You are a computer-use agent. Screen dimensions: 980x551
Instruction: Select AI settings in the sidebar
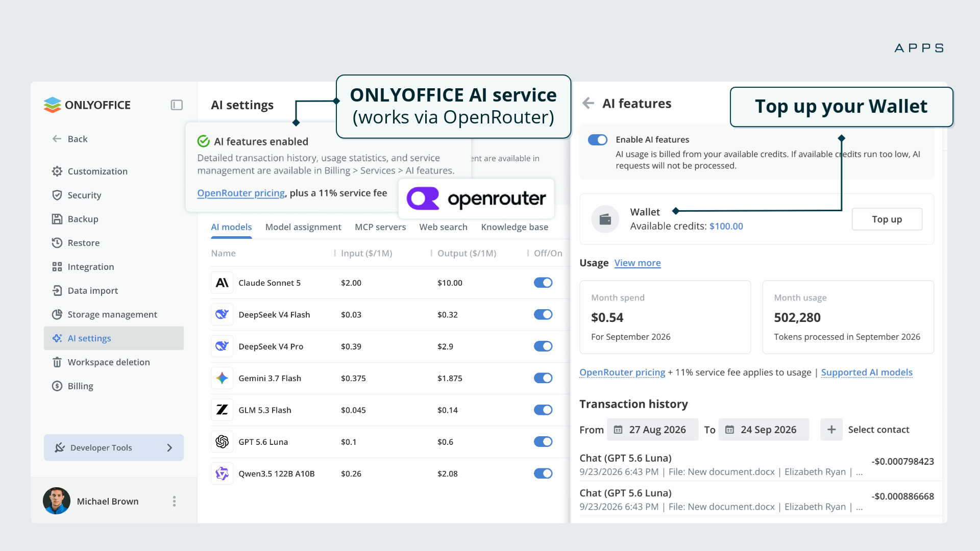[114, 338]
